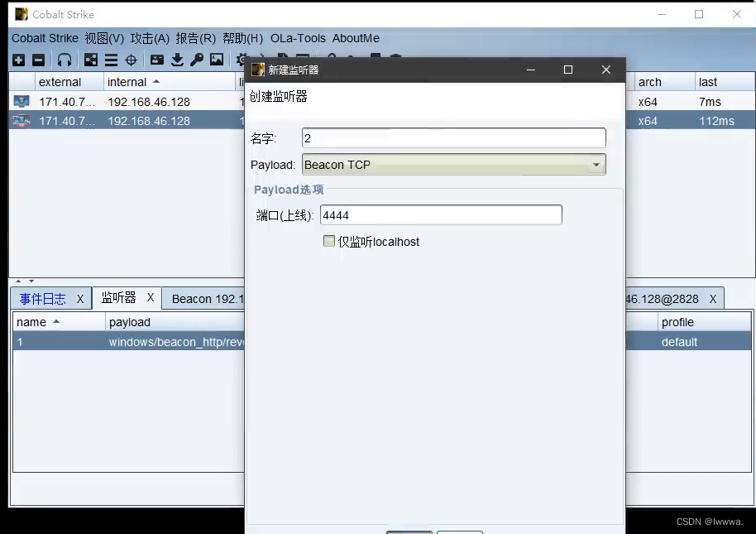Close the 监听器 tab with X

coord(151,297)
